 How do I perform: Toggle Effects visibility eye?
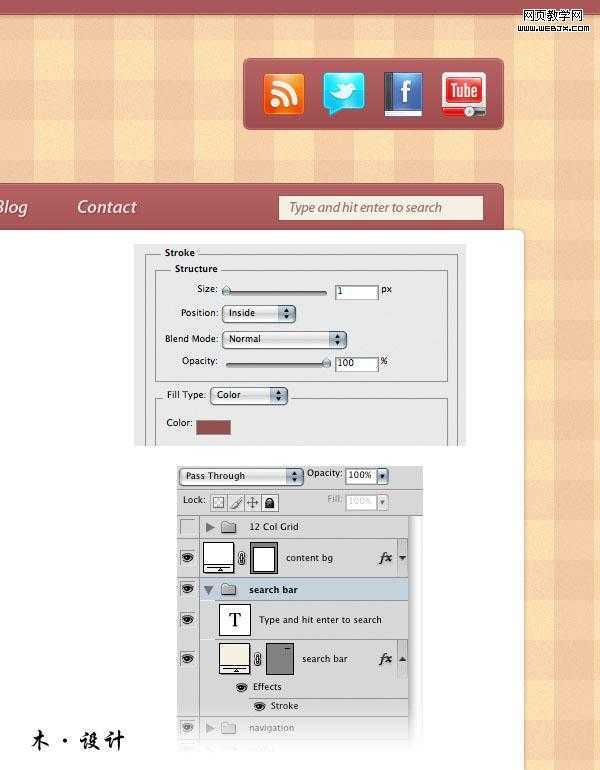coord(241,687)
